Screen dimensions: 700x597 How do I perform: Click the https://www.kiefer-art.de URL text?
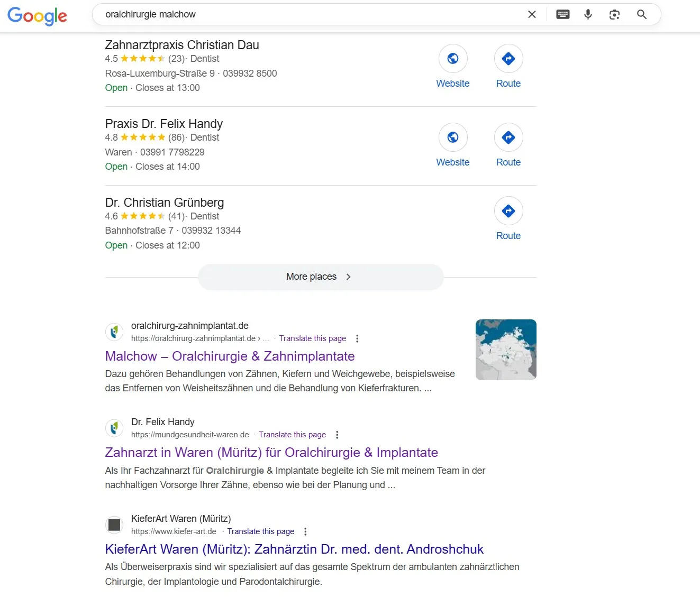pyautogui.click(x=174, y=531)
